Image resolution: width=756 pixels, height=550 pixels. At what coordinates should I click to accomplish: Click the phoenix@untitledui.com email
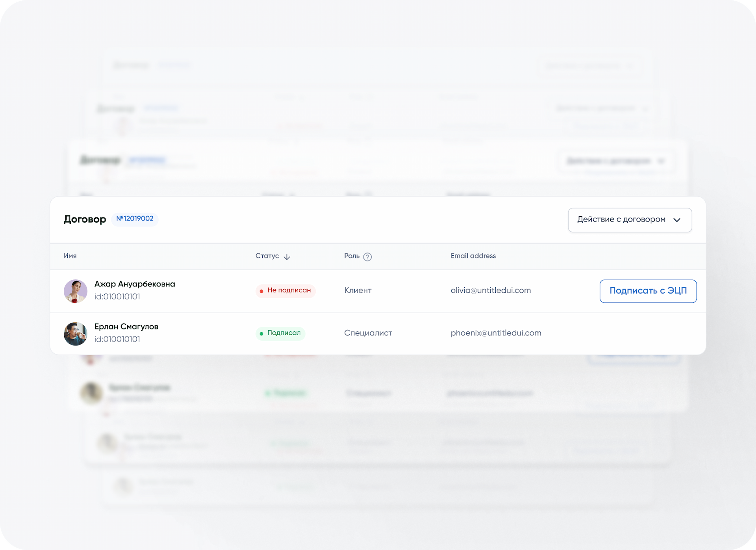(x=496, y=333)
